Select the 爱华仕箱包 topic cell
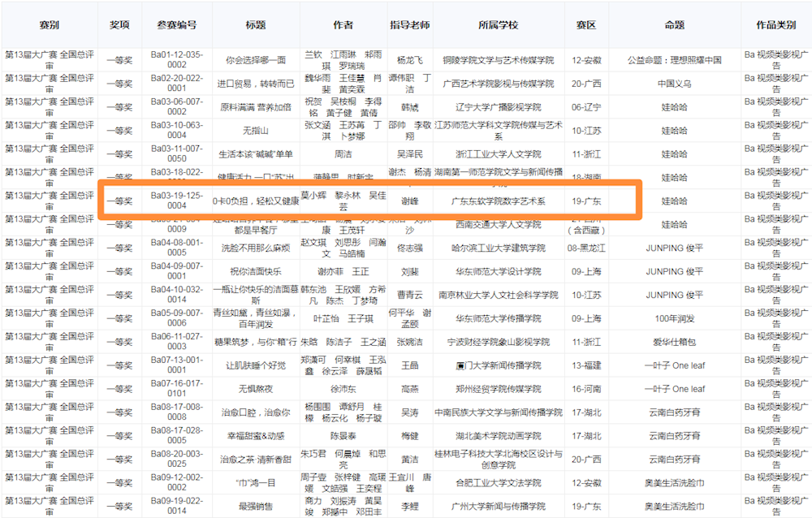 pyautogui.click(x=674, y=342)
